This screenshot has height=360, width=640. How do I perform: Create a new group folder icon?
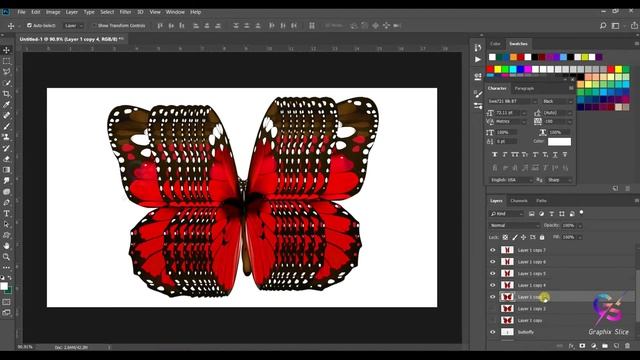(x=605, y=346)
